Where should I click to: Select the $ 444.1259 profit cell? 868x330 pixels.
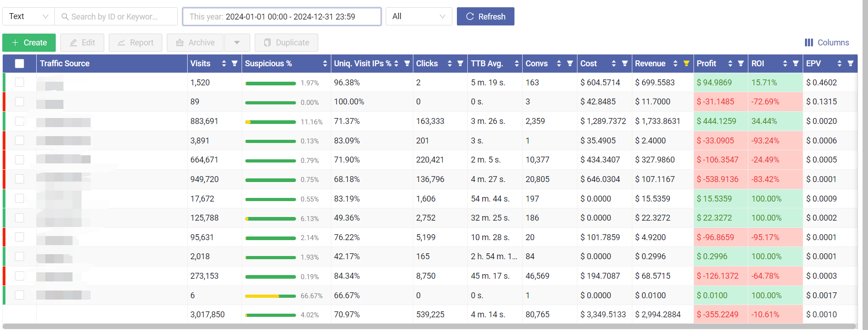pyautogui.click(x=721, y=121)
